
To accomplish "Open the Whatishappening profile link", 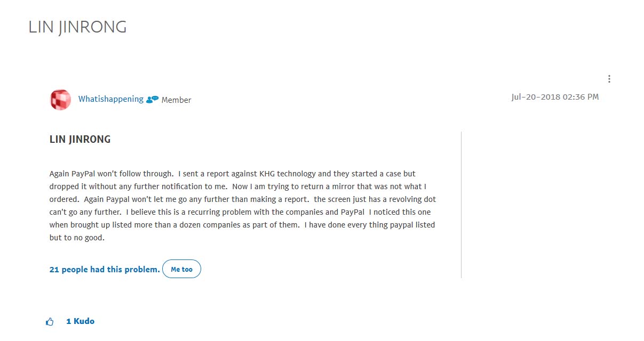I will coord(110,99).
